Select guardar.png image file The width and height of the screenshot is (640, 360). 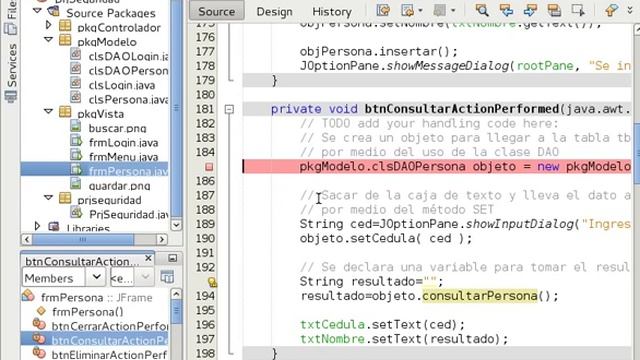click(x=119, y=186)
